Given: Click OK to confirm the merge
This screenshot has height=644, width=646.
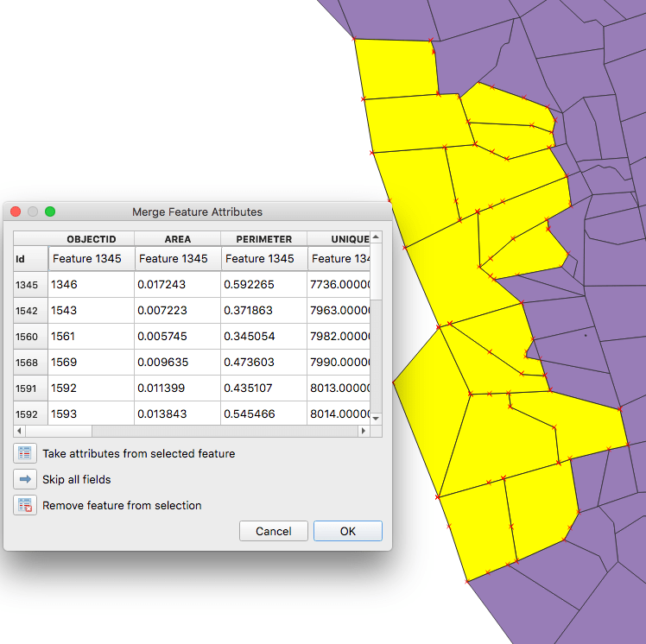Looking at the screenshot, I should [348, 531].
